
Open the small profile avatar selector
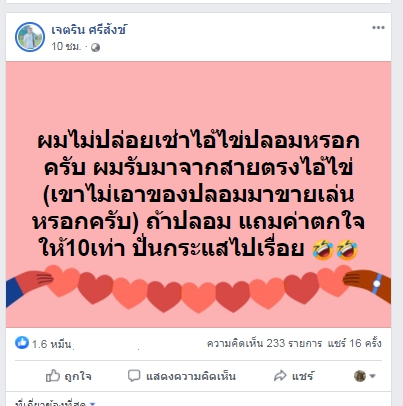pos(360,376)
